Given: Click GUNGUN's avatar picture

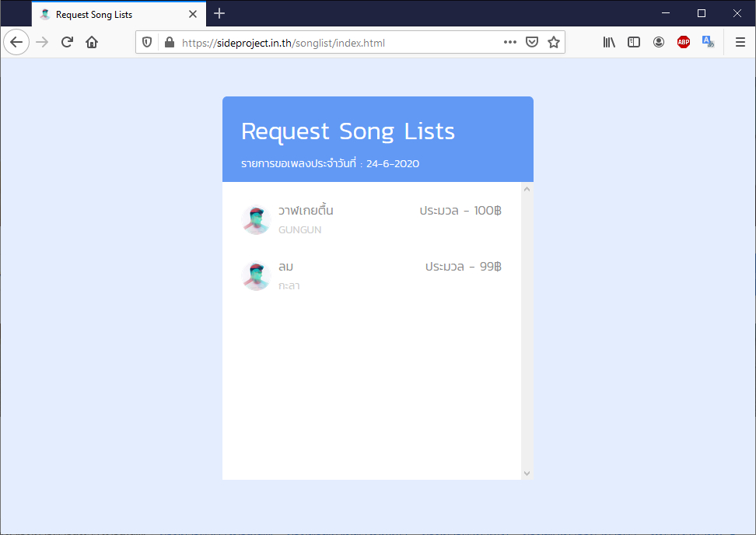Looking at the screenshot, I should coord(256,219).
